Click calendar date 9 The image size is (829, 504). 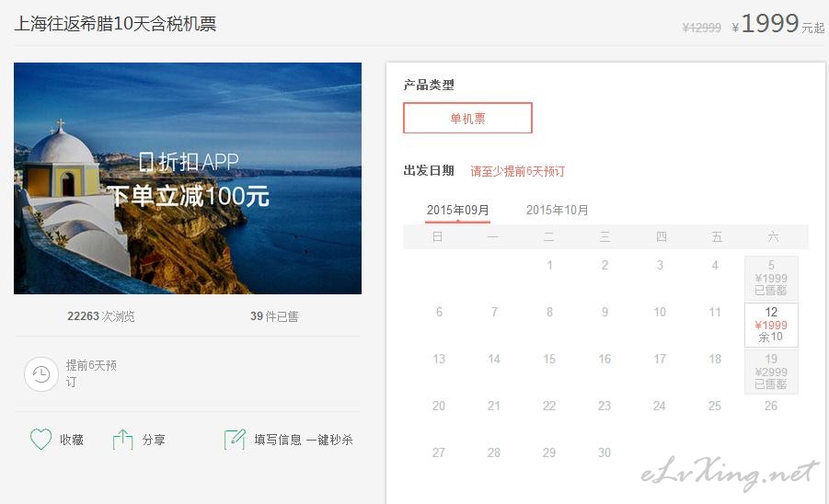(604, 312)
